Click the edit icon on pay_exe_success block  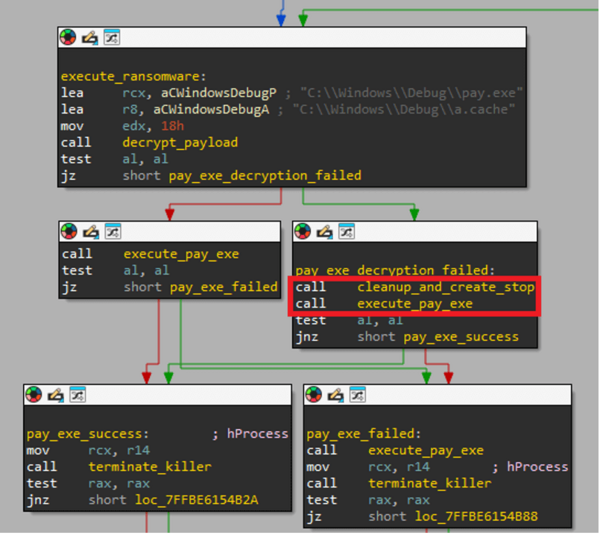coord(55,395)
